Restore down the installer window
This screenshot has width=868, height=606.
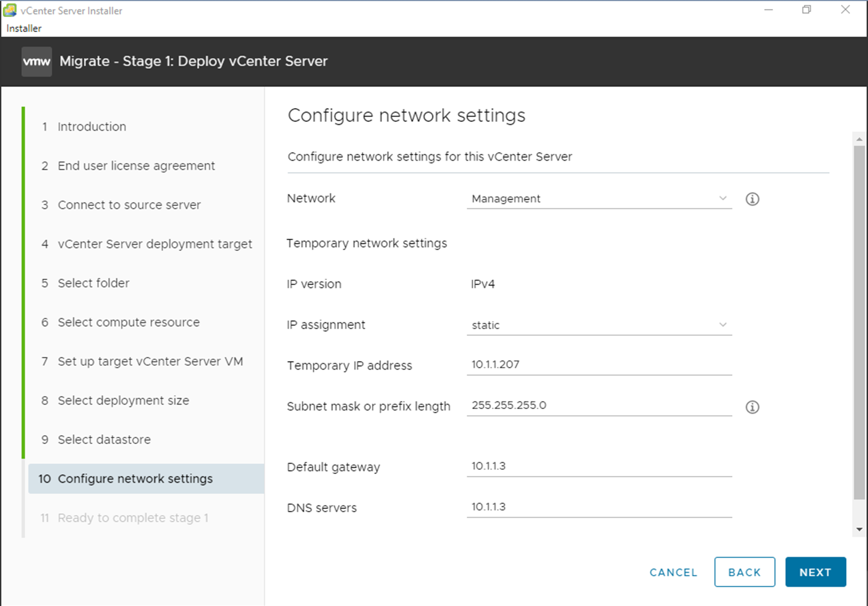coord(807,10)
